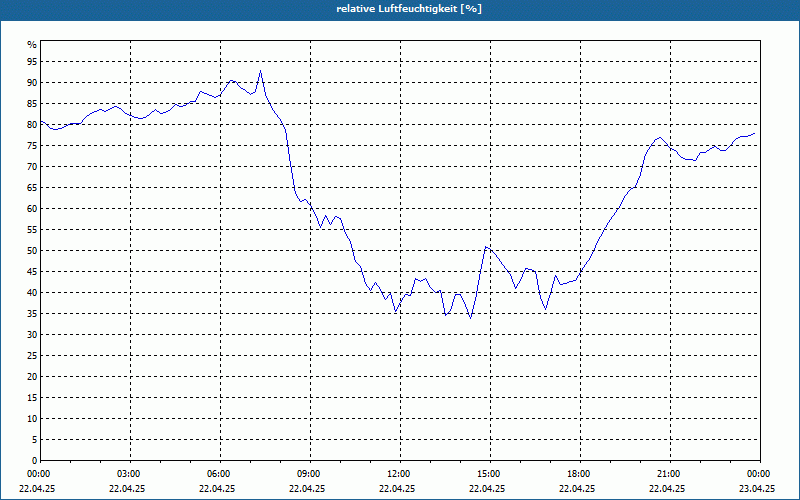Select the y-axis value '50'
Screen dimensions: 800x500
tap(32, 251)
